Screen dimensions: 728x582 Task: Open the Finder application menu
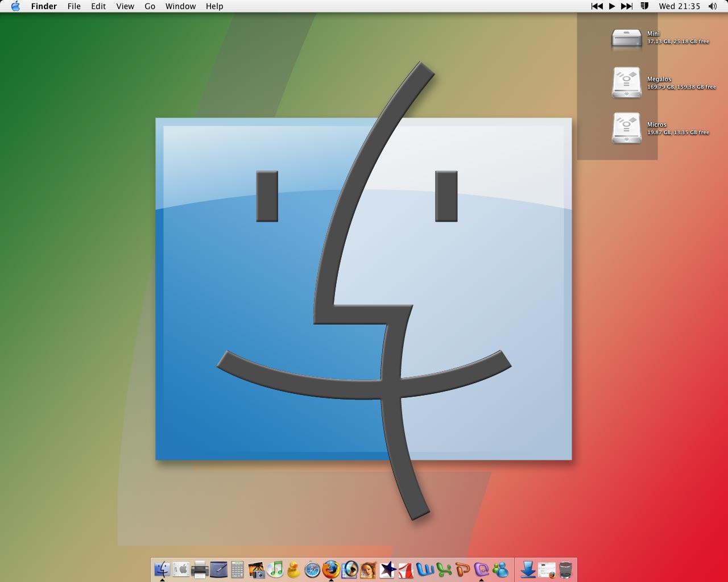[44, 6]
